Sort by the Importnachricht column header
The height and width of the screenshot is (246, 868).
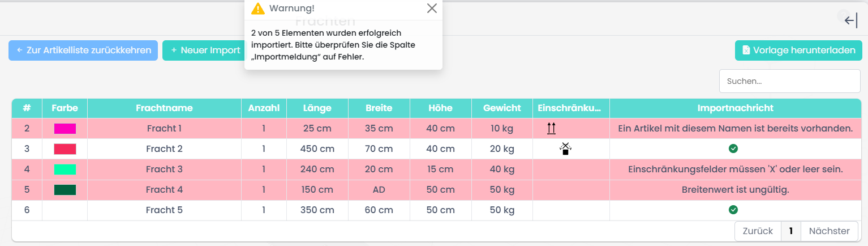735,108
